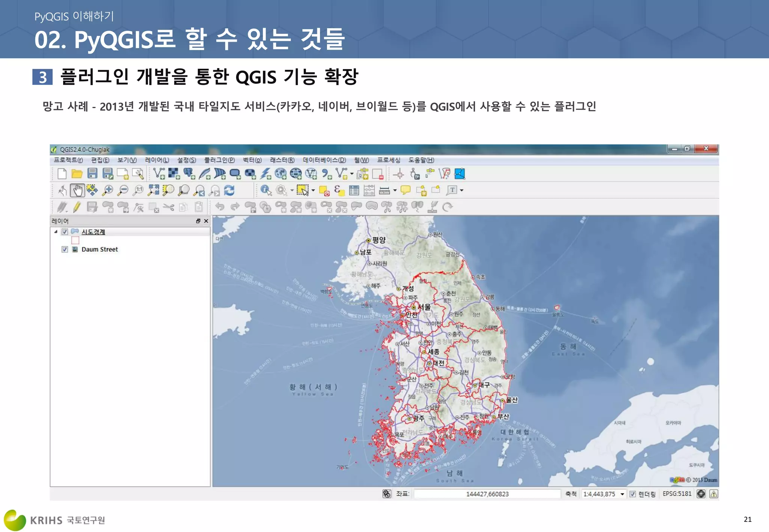Click the Refresh map icon

229,191
